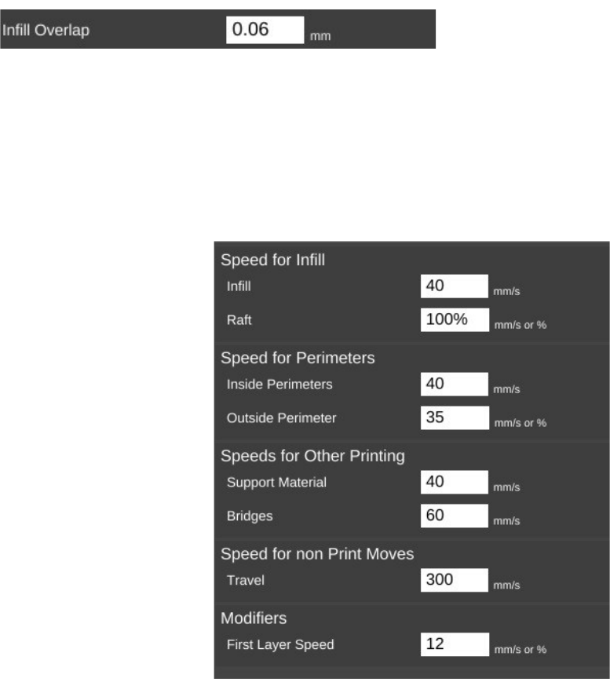Click the First Layer Speed input

(455, 645)
